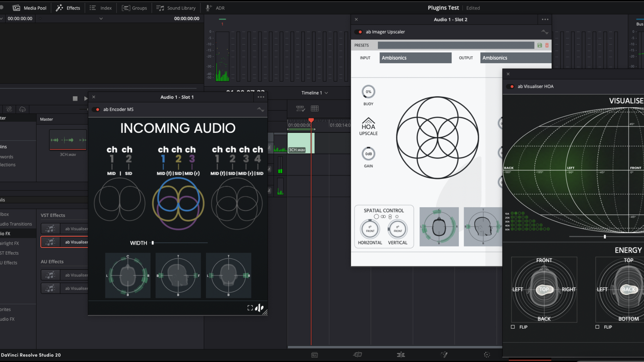The height and width of the screenshot is (362, 644).
Task: Click the VERTICAL front rotation knob
Action: [397, 229]
